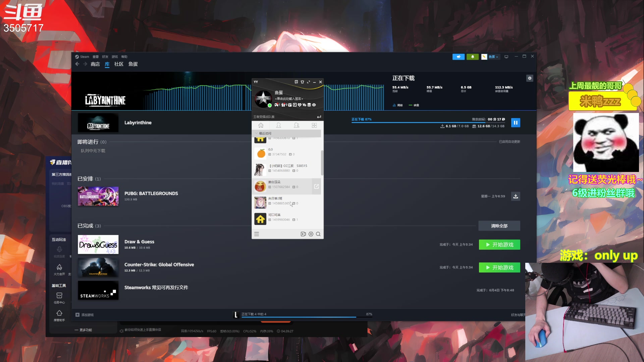Expand the YY window with resize icon
This screenshot has width=644, height=362.
click(308, 82)
